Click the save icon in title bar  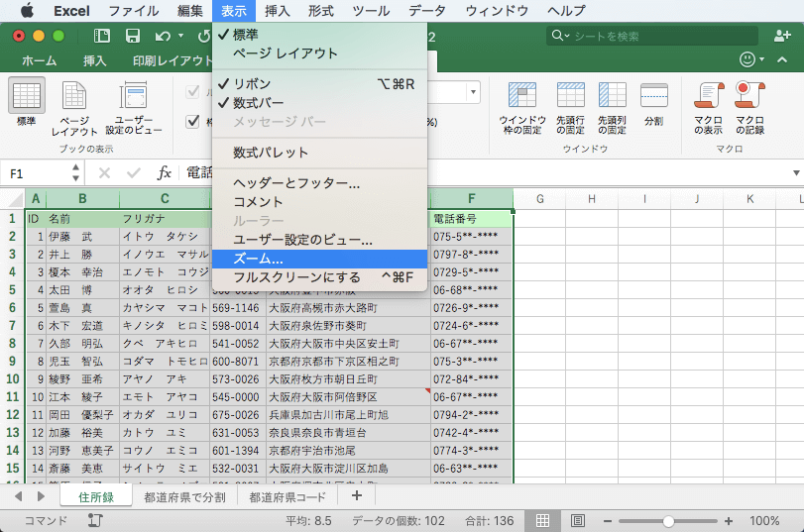(132, 36)
